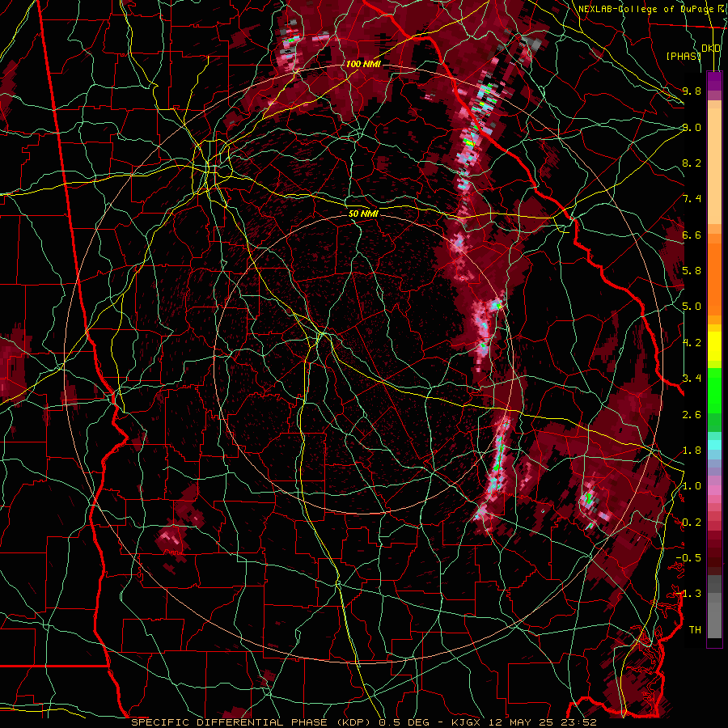Click the 6.6 scale value
Screen dimensions: 728x728
692,235
